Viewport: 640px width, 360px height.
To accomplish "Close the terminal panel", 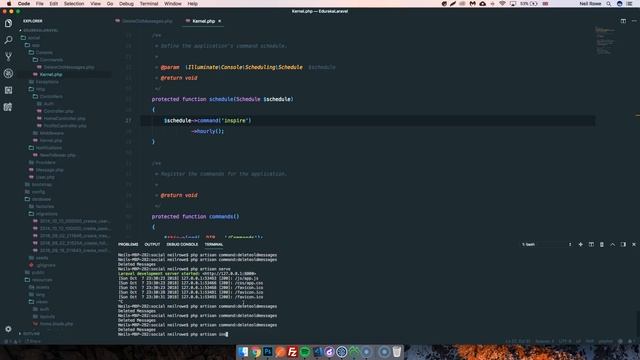I will pos(634,244).
